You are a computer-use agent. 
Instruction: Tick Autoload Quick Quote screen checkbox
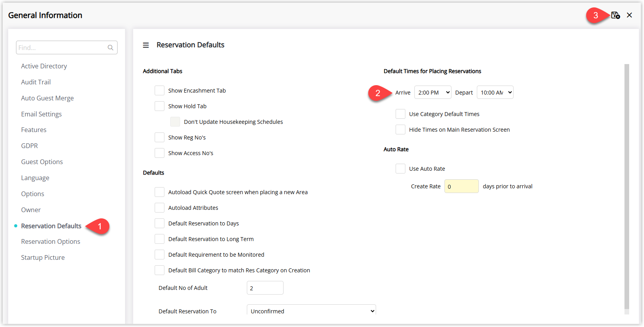pyautogui.click(x=159, y=192)
